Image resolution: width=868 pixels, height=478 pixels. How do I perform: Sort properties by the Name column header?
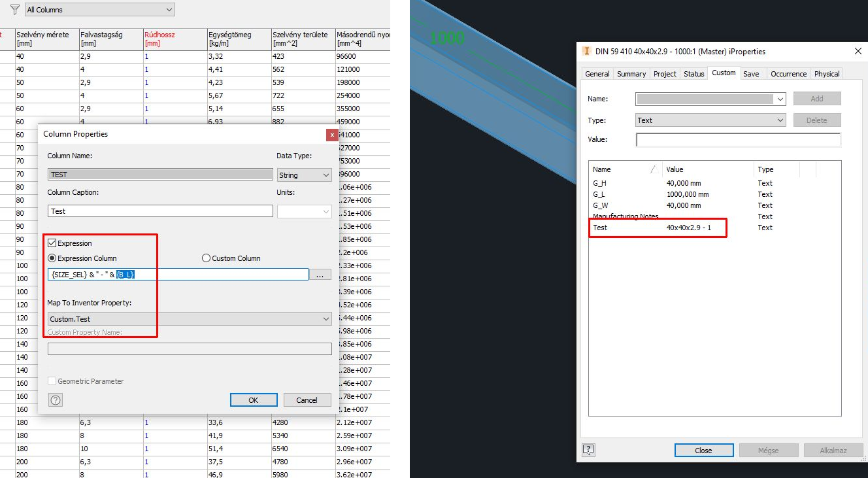tap(603, 169)
